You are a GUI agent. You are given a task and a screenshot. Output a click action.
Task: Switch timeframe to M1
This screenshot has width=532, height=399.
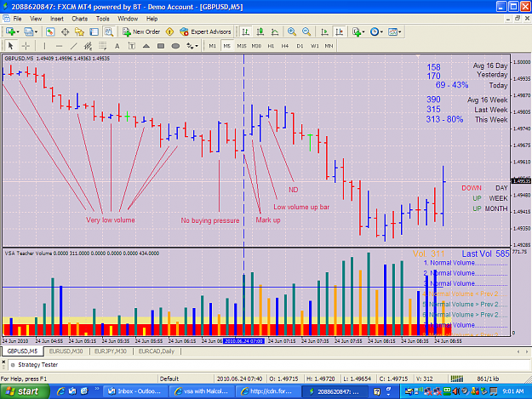click(213, 46)
